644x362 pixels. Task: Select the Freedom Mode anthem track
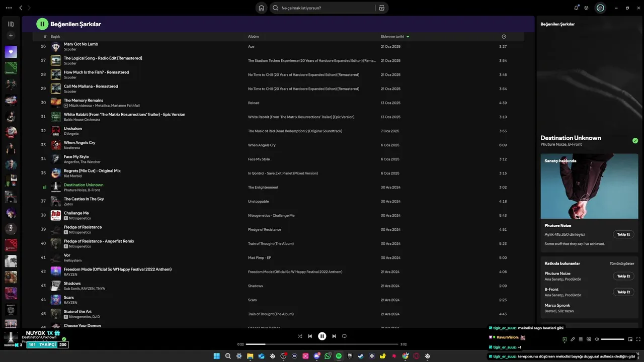118,269
